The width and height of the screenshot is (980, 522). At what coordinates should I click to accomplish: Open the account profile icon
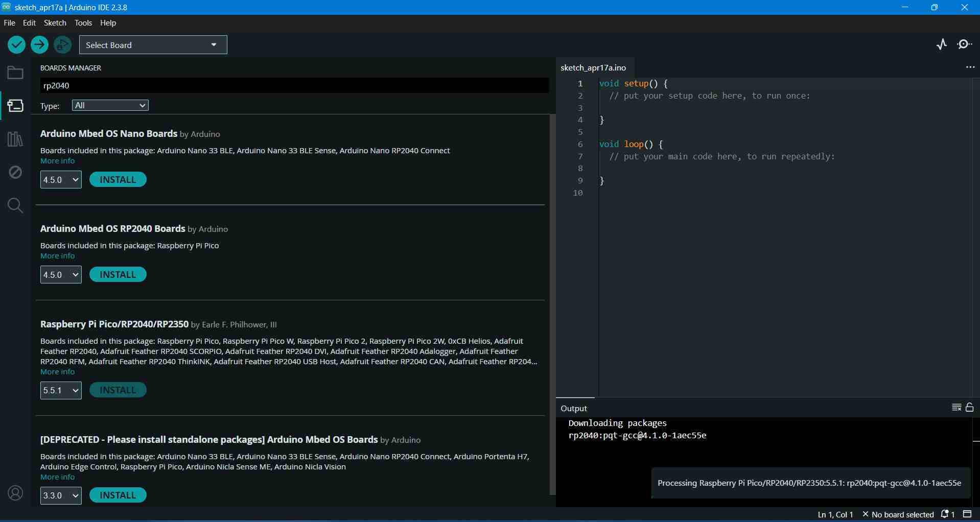15,493
